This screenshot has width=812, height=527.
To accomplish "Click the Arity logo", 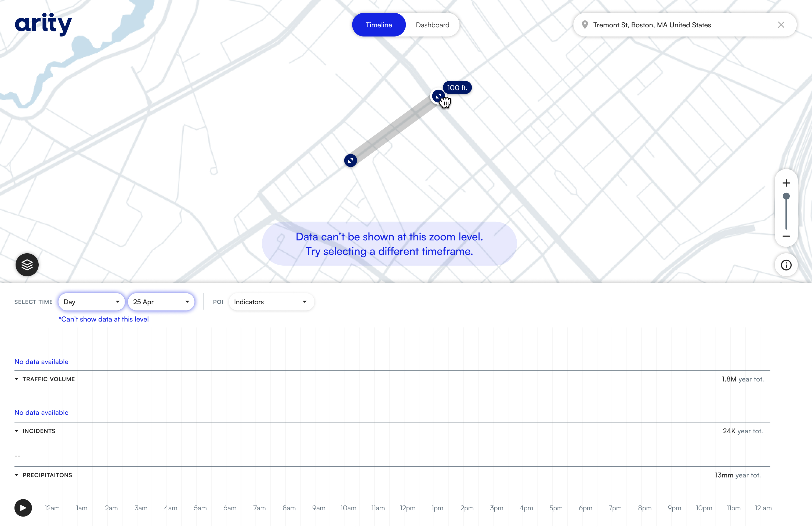I will pos(43,24).
